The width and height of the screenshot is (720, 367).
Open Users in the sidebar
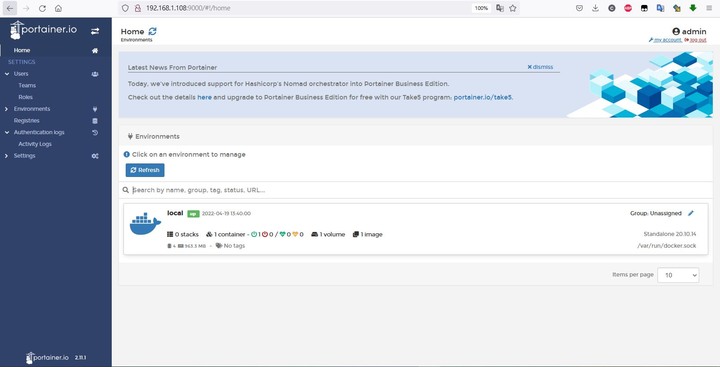click(x=21, y=74)
